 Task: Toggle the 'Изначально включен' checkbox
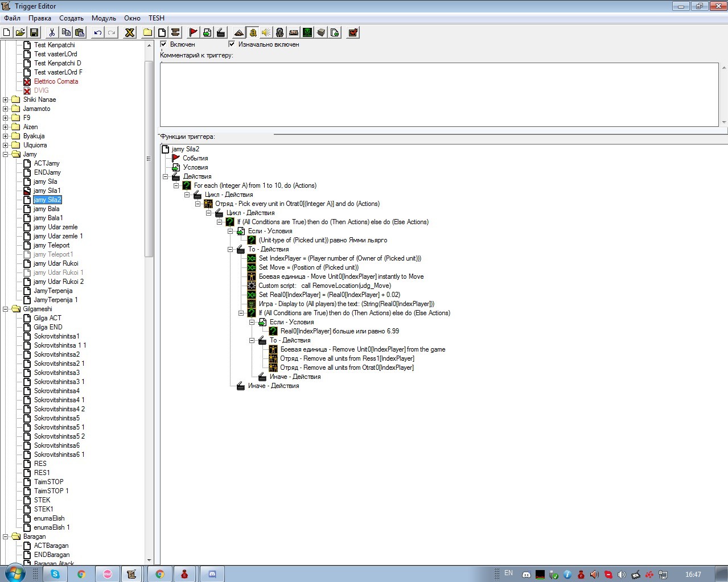click(x=232, y=44)
